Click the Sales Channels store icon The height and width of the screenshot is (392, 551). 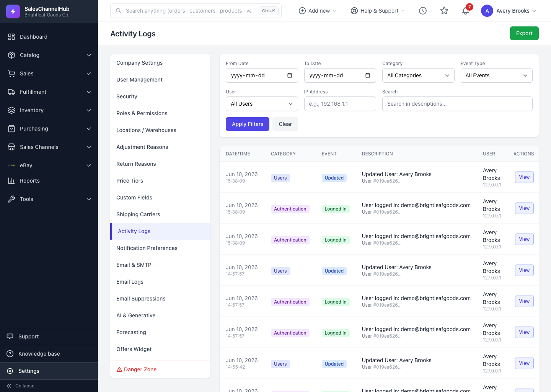(x=11, y=147)
